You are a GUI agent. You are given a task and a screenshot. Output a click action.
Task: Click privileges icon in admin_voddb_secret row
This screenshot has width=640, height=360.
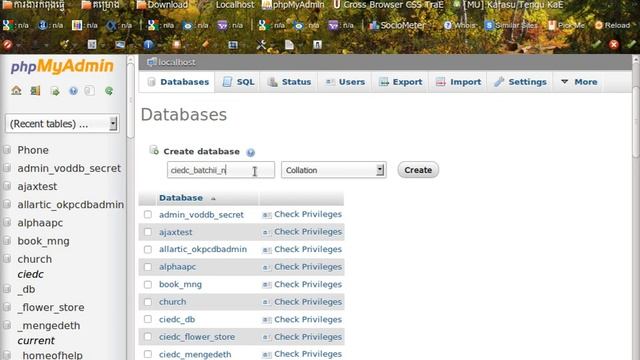267,215
